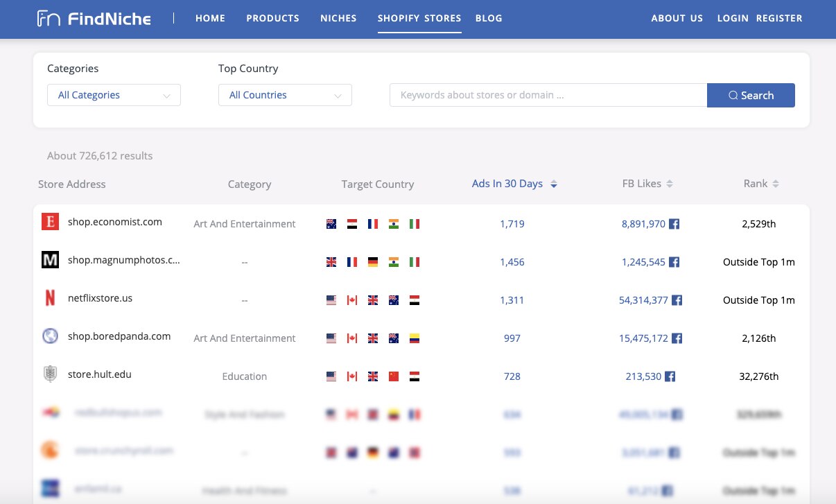Toggle sorting by Ads In 30 Days

(x=514, y=184)
